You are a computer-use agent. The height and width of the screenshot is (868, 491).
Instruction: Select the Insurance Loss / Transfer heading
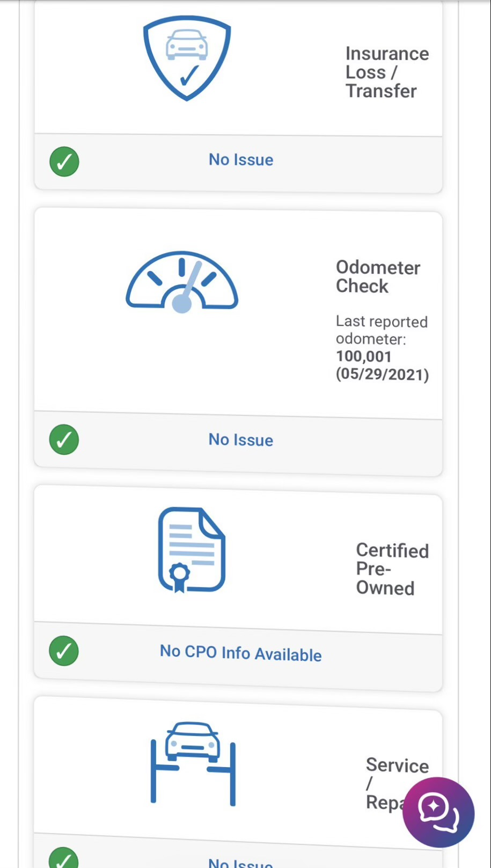click(387, 72)
